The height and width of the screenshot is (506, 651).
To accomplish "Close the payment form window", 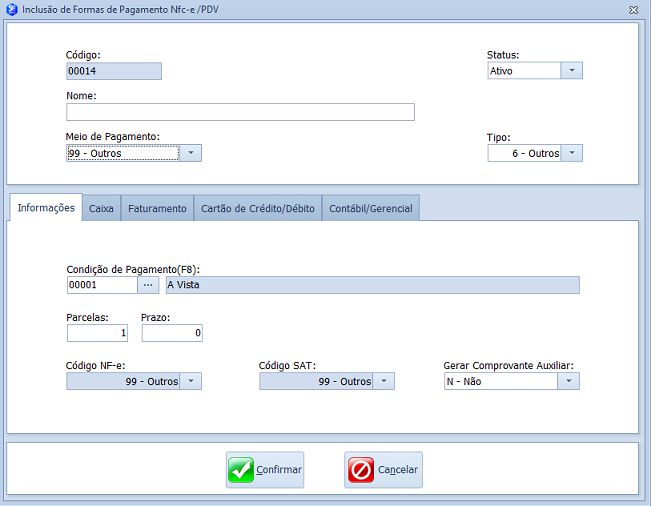I will pos(634,9).
